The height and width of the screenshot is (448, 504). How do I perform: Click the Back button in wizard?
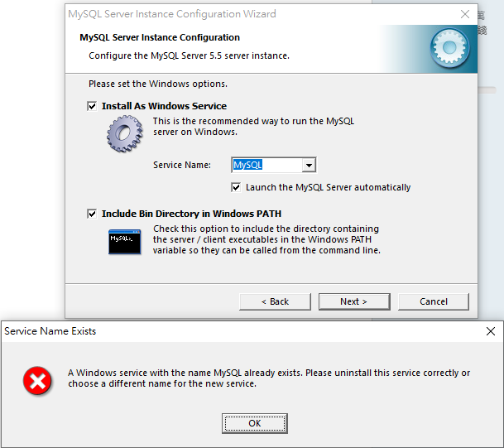click(275, 301)
